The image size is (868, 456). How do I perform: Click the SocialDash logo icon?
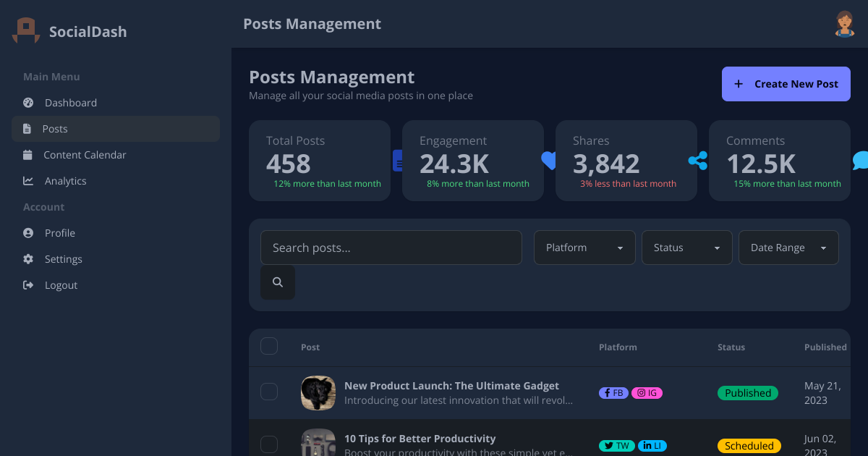coord(25,30)
